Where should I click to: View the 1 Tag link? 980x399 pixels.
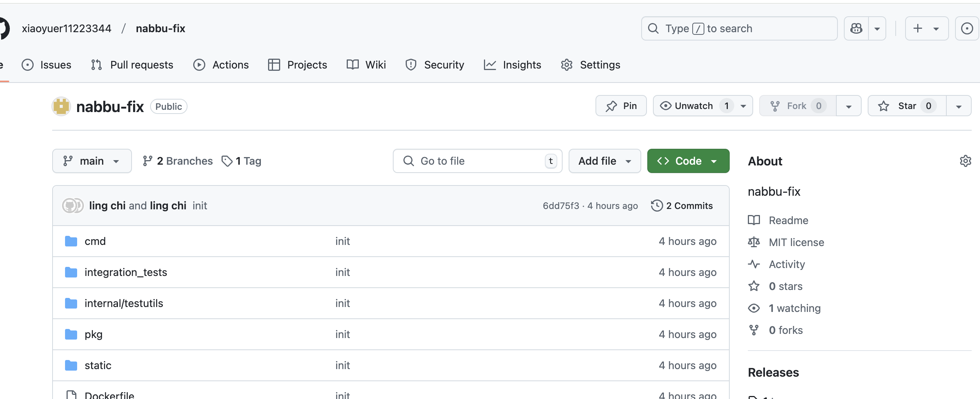(x=241, y=161)
